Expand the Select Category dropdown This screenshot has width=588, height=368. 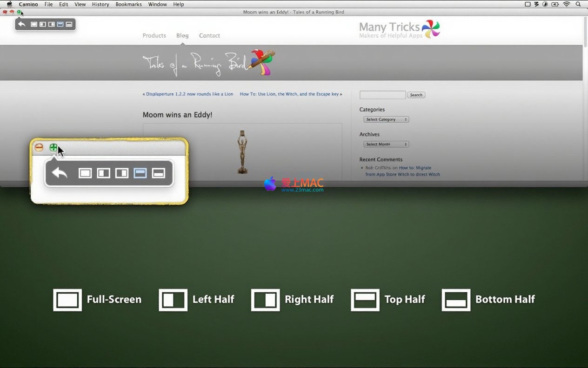click(x=386, y=119)
